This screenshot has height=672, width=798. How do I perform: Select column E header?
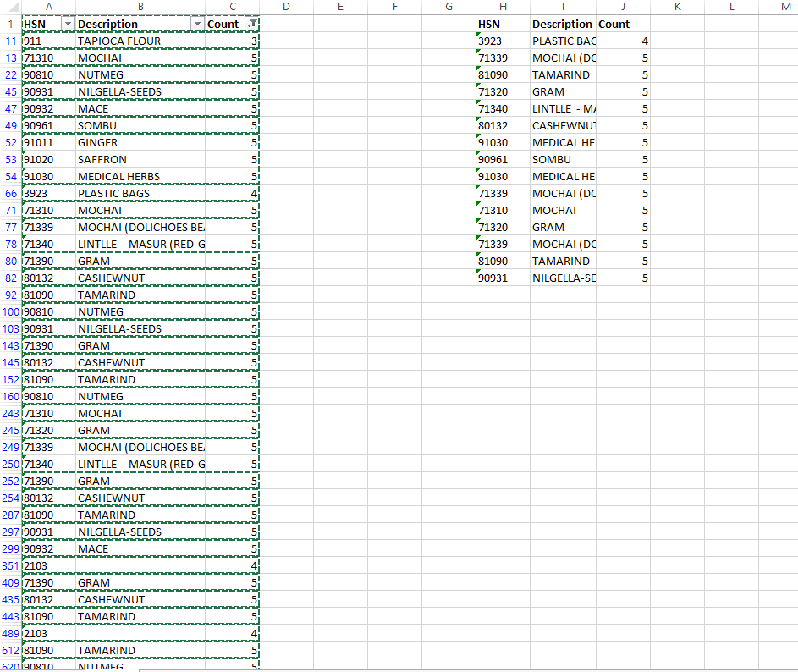tap(340, 7)
